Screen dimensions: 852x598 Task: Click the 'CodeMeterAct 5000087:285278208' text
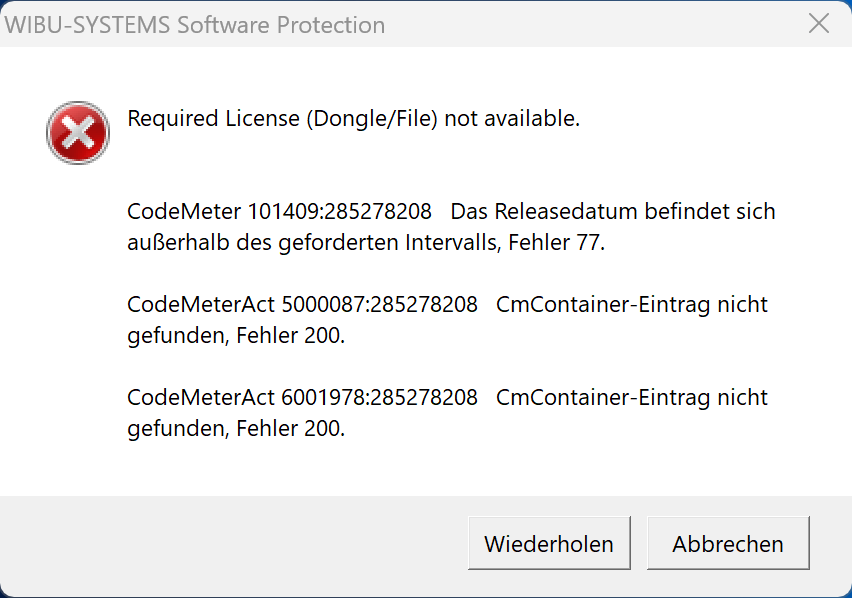[302, 304]
